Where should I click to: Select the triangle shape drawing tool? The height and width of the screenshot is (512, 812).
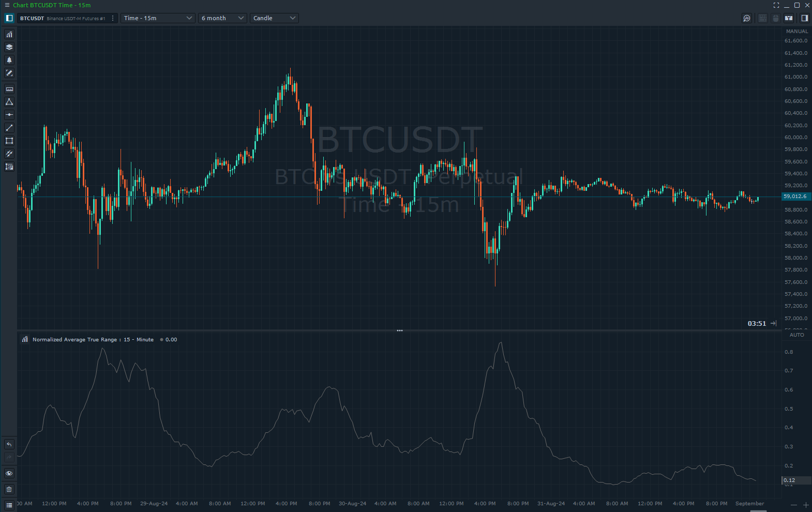(x=9, y=102)
